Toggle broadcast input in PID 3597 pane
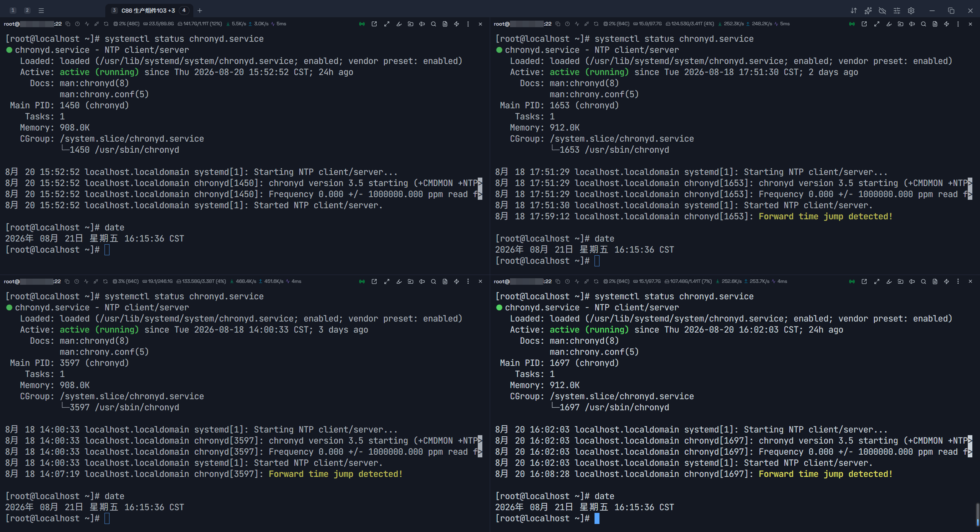Image resolution: width=980 pixels, height=532 pixels. click(362, 281)
